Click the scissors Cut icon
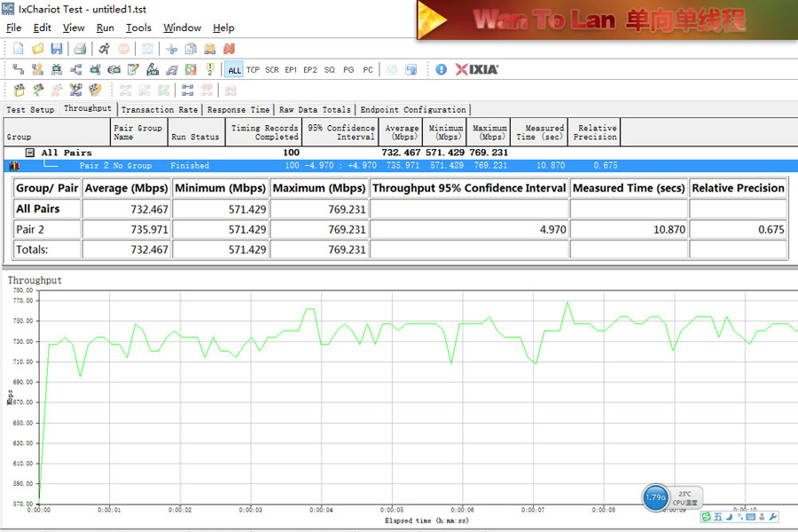 coord(171,49)
